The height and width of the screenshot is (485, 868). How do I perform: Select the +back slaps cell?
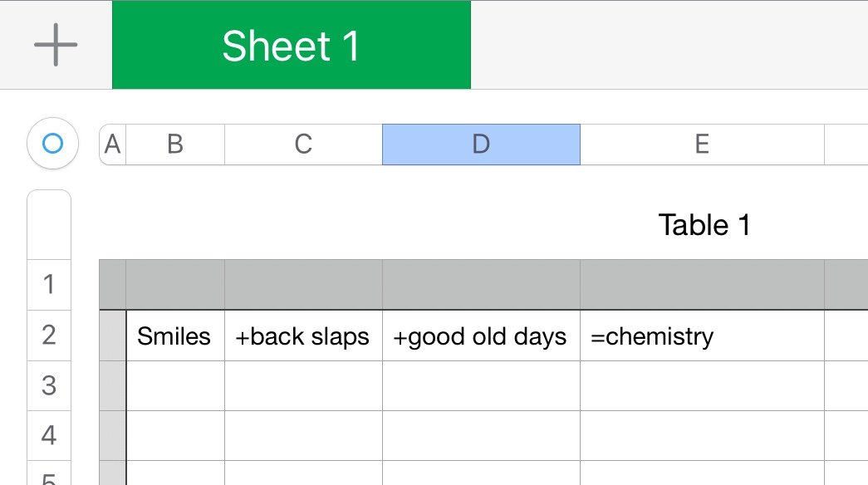coord(303,336)
